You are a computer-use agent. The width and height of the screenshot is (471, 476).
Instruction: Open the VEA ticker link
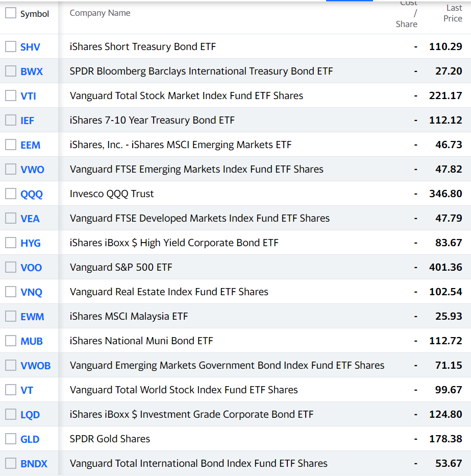[30, 219]
